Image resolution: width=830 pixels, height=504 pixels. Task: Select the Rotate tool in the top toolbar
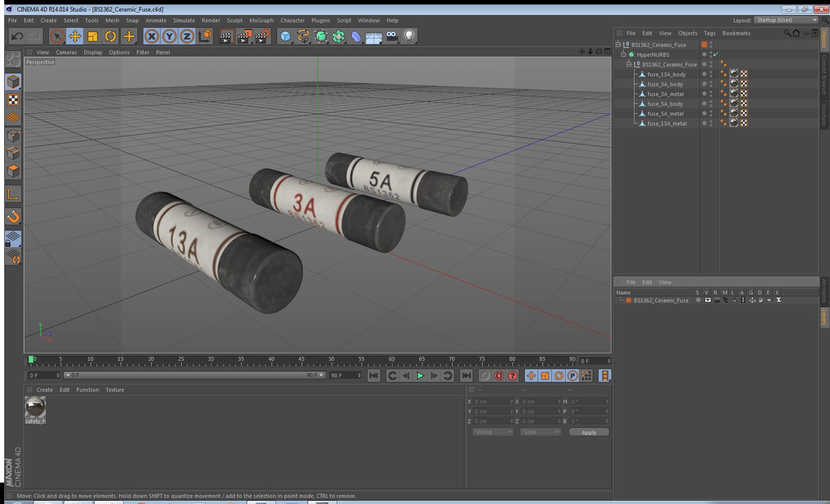[110, 36]
